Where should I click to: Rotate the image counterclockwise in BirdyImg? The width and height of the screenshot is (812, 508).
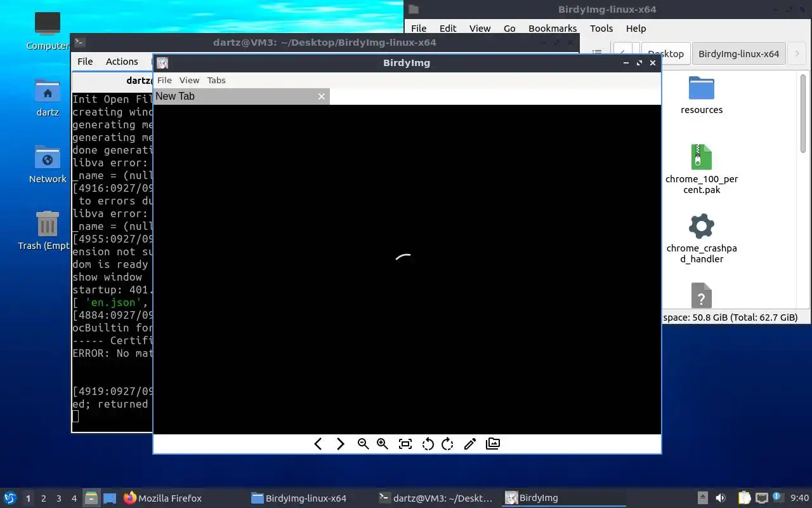coord(428,444)
